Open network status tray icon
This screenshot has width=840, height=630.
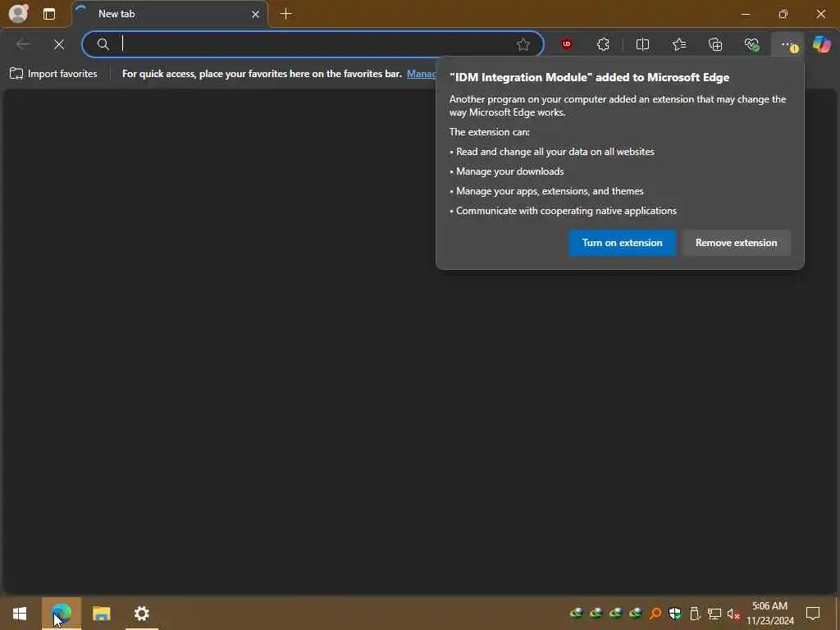pyautogui.click(x=714, y=614)
